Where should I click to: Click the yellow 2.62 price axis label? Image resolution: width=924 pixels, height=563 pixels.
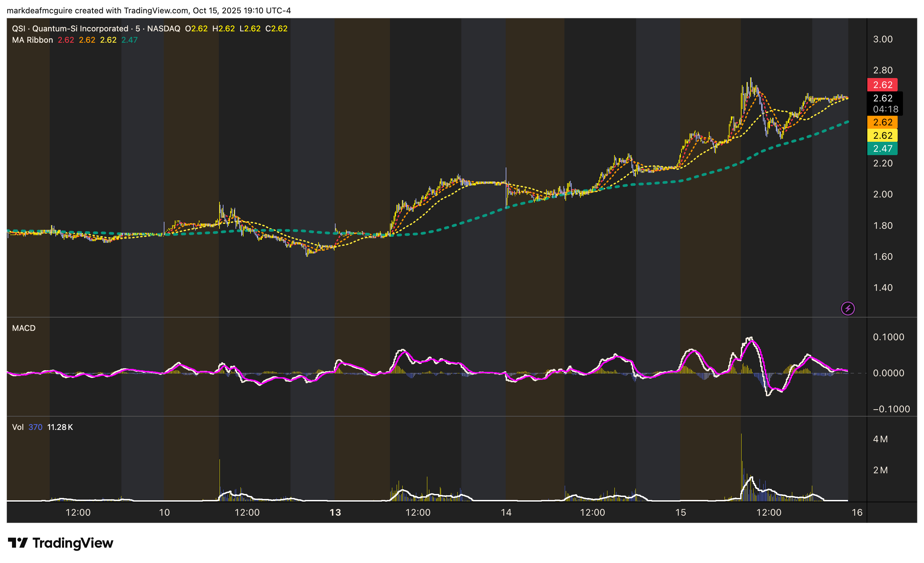coord(882,135)
